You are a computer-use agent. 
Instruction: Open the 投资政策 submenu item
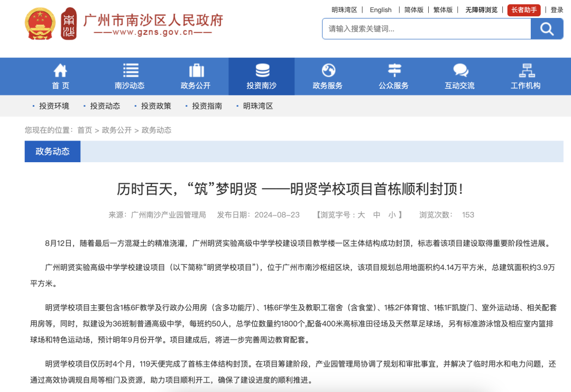coord(156,106)
